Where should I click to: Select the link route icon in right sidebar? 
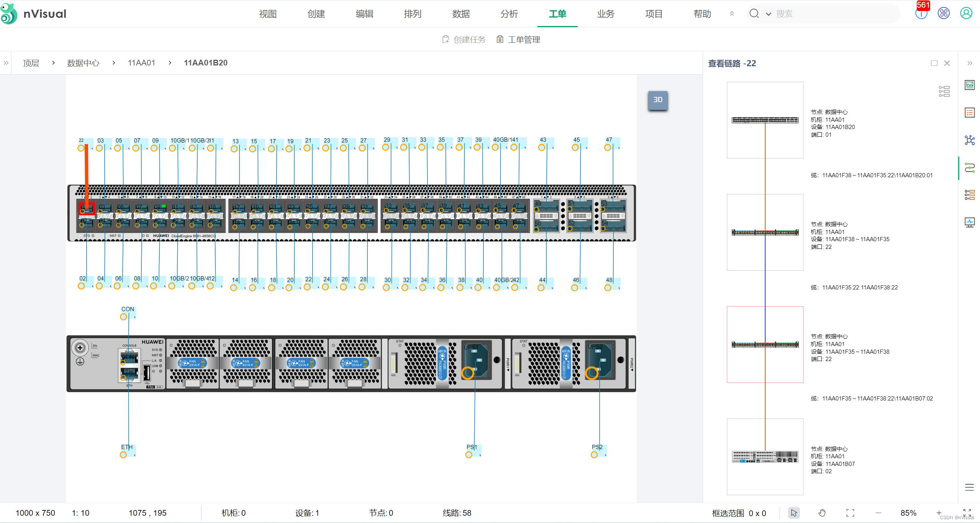(969, 168)
